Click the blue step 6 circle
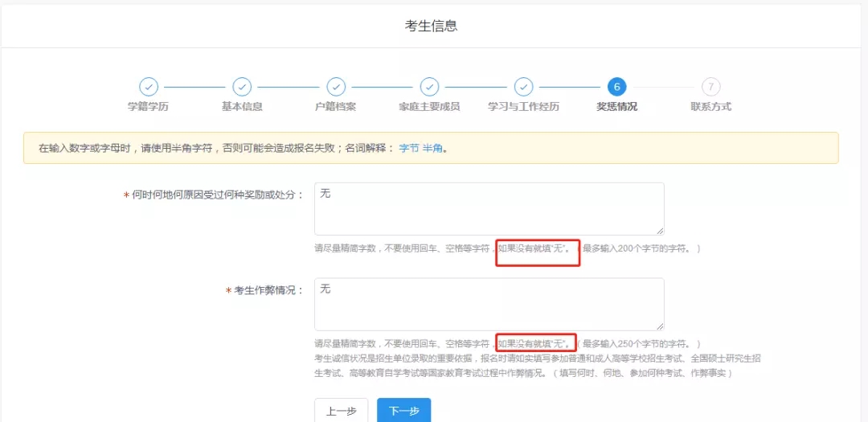This screenshot has width=868, height=422. pos(617,87)
